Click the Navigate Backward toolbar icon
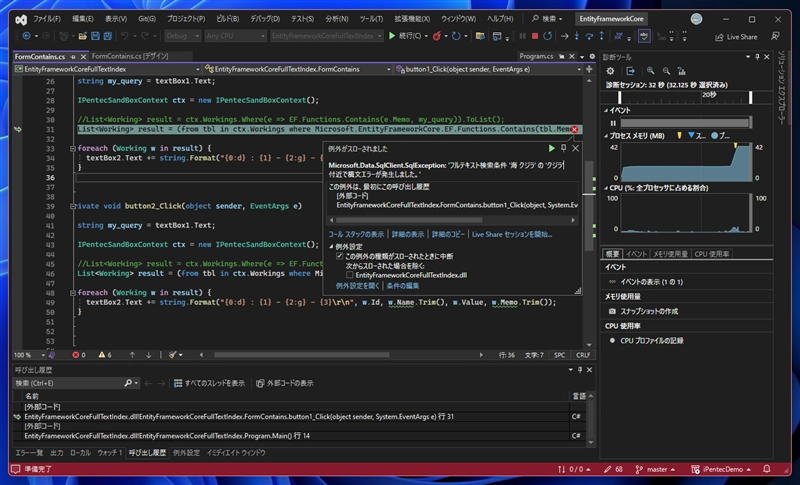The image size is (800, 485). pos(26,36)
